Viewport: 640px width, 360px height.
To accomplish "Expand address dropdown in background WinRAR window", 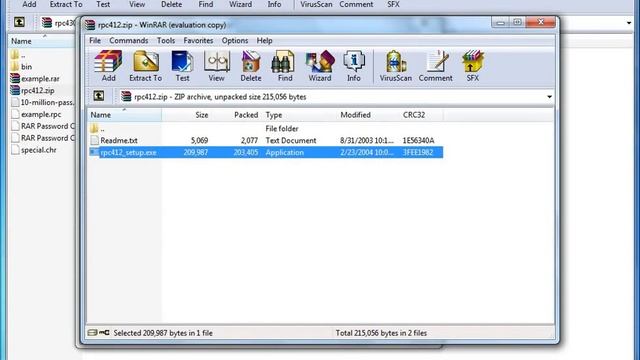I will pyautogui.click(x=629, y=23).
